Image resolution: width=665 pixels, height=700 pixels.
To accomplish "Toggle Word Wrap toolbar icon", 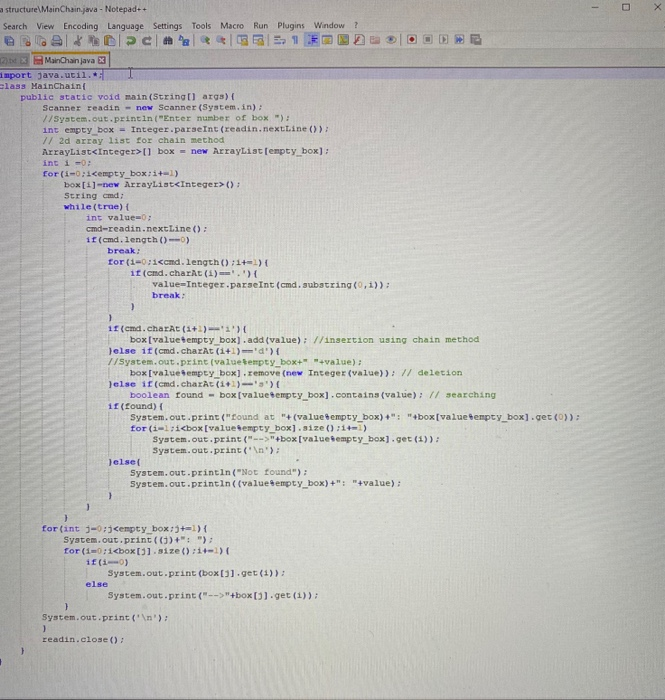I will pyautogui.click(x=279, y=40).
